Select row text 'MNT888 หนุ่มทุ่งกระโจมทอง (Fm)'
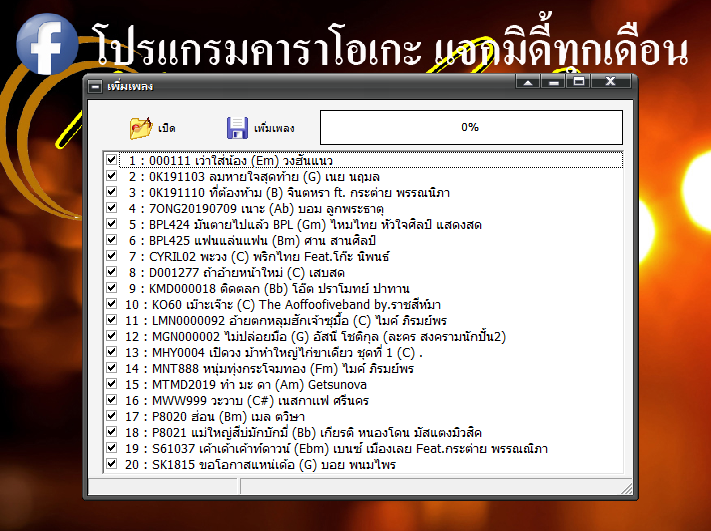Image resolution: width=711 pixels, height=531 pixels. pos(245,368)
